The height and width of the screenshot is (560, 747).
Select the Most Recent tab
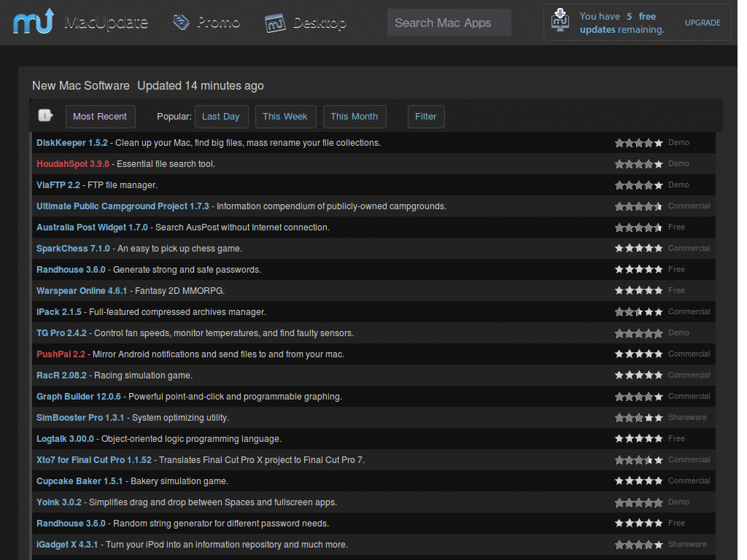click(100, 117)
